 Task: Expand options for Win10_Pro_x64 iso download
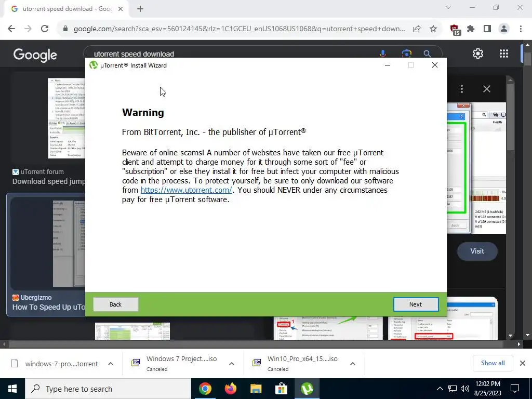point(353,364)
